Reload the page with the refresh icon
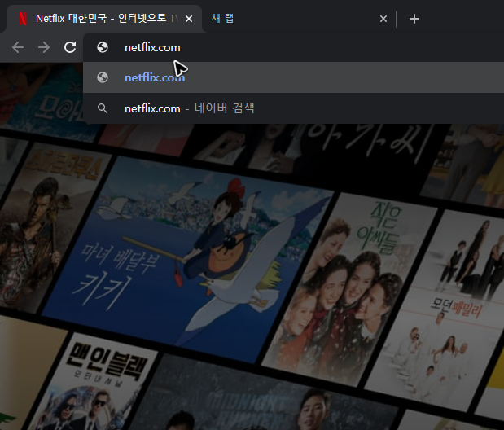504x430 pixels. click(70, 47)
